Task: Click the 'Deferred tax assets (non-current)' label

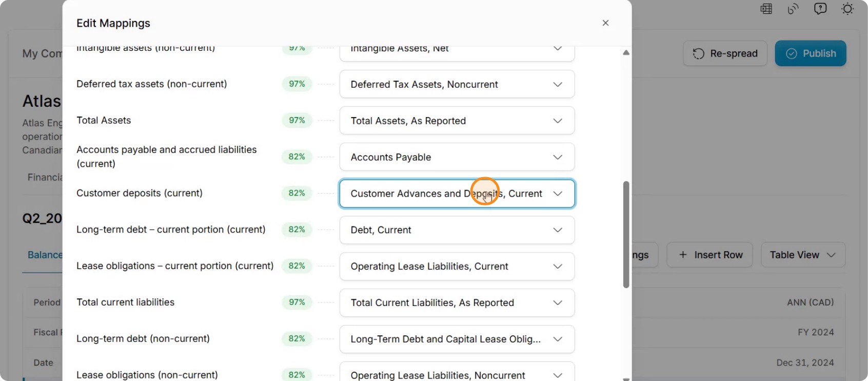Action: (x=152, y=84)
